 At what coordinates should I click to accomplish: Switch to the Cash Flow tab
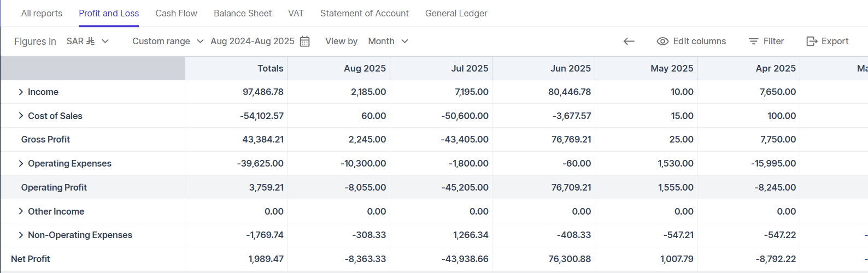point(176,13)
